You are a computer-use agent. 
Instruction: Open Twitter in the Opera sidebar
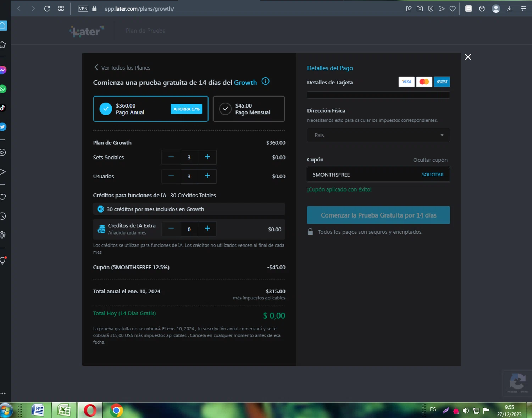(x=3, y=127)
